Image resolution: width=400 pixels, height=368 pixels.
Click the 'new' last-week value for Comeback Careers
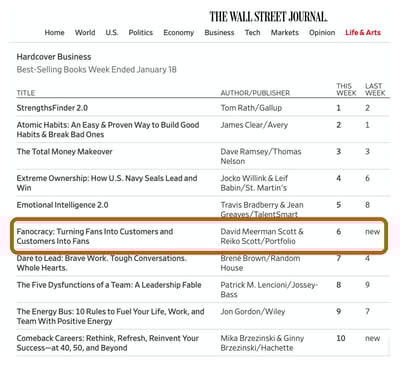372,338
